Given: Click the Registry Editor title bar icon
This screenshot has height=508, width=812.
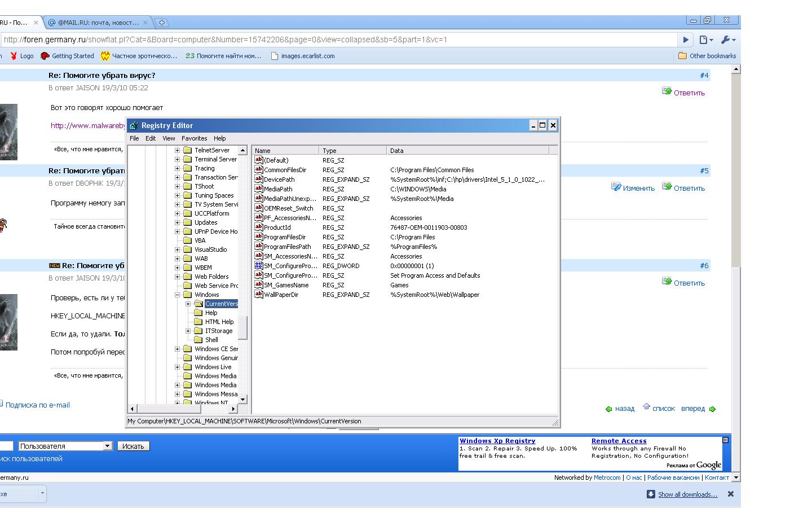Looking at the screenshot, I should pos(134,125).
